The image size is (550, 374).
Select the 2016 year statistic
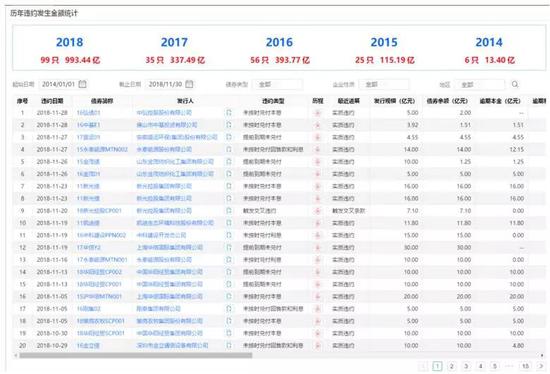(x=280, y=50)
